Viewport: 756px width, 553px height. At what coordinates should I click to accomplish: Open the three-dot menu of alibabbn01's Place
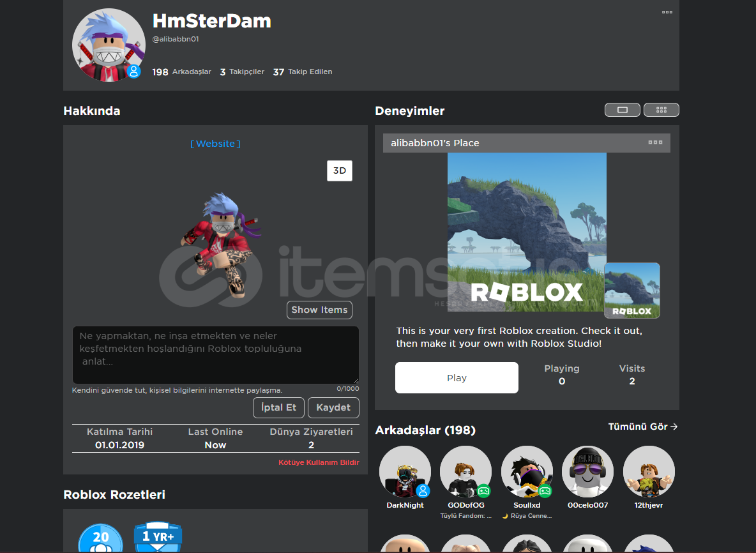654,142
